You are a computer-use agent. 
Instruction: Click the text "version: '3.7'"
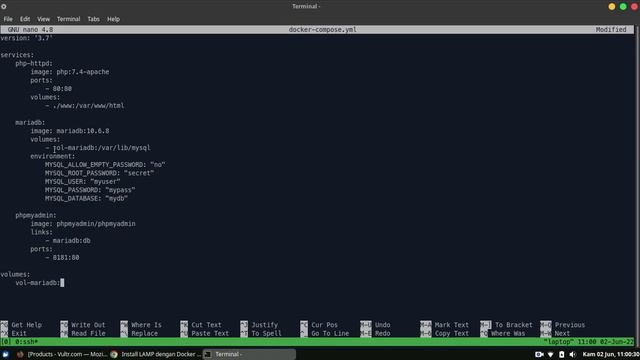tap(27, 38)
